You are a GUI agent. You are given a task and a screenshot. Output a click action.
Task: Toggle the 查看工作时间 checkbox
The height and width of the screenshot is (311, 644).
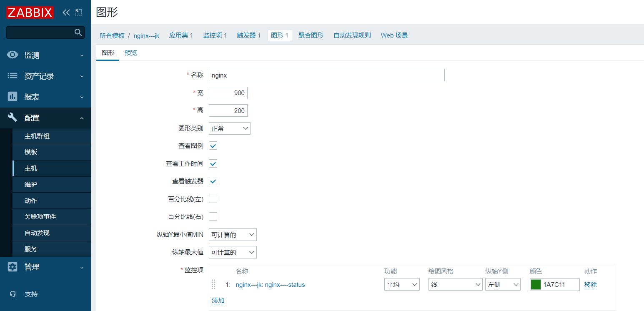click(x=213, y=163)
